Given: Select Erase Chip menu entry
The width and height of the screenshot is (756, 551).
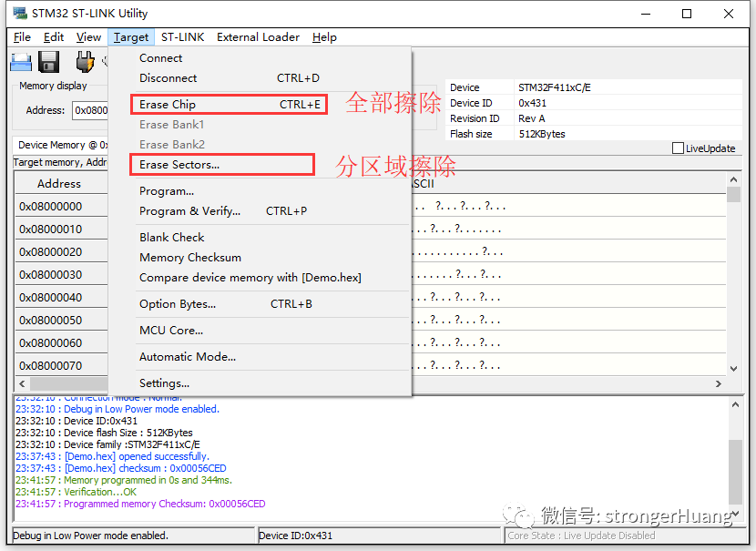Looking at the screenshot, I should click(x=261, y=105).
